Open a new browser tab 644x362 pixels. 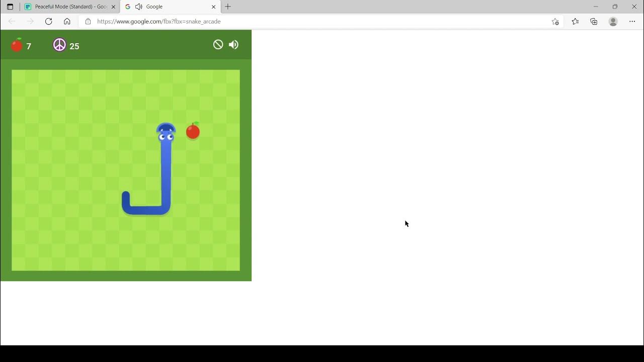pyautogui.click(x=228, y=7)
